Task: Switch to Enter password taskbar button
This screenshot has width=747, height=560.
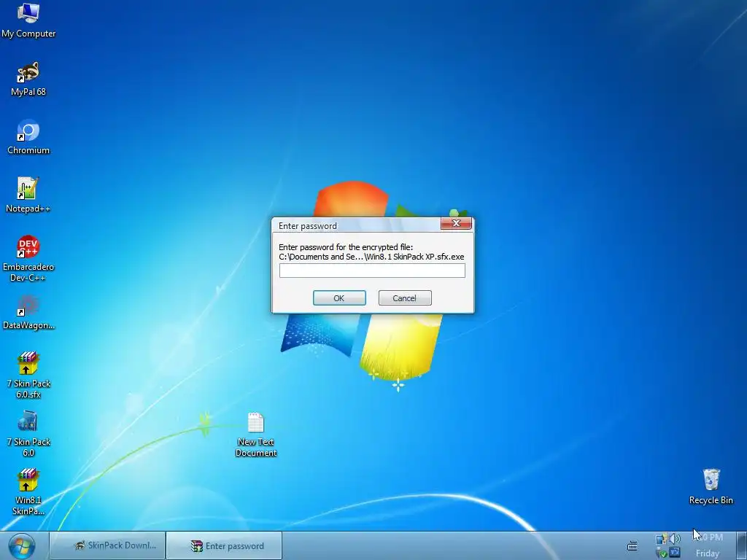Action: (225, 545)
